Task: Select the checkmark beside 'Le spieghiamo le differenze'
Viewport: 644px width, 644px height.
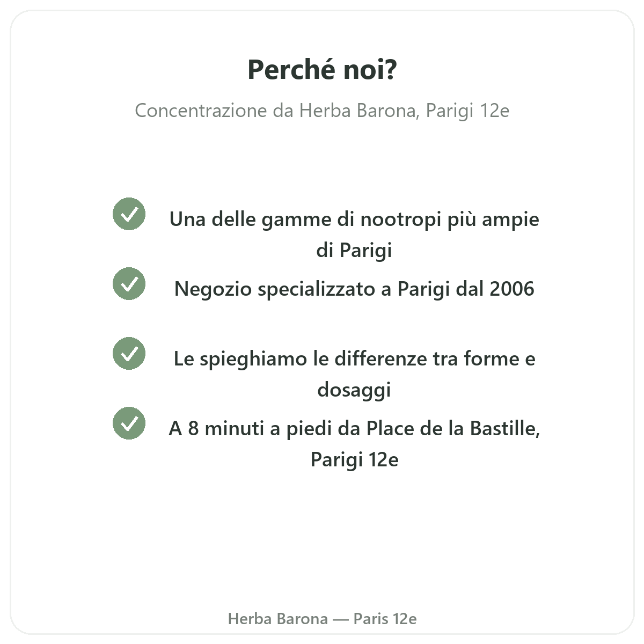Action: coord(129,353)
